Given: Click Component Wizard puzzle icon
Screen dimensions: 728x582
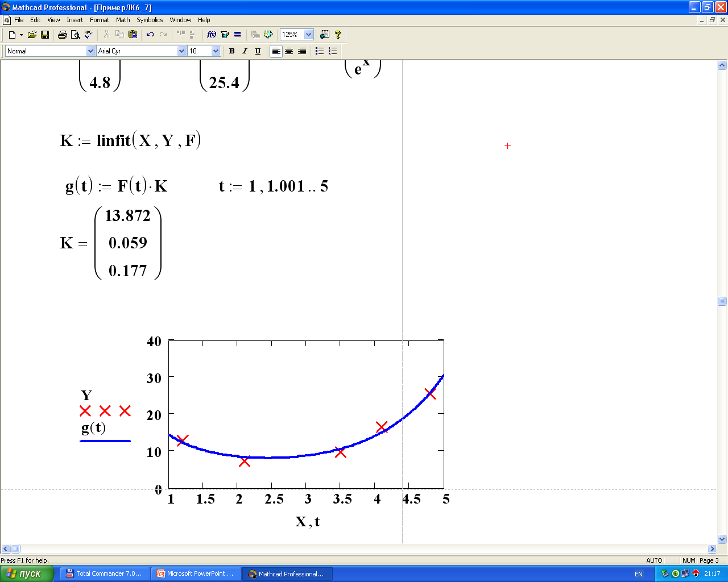Looking at the screenshot, I should 268,35.
